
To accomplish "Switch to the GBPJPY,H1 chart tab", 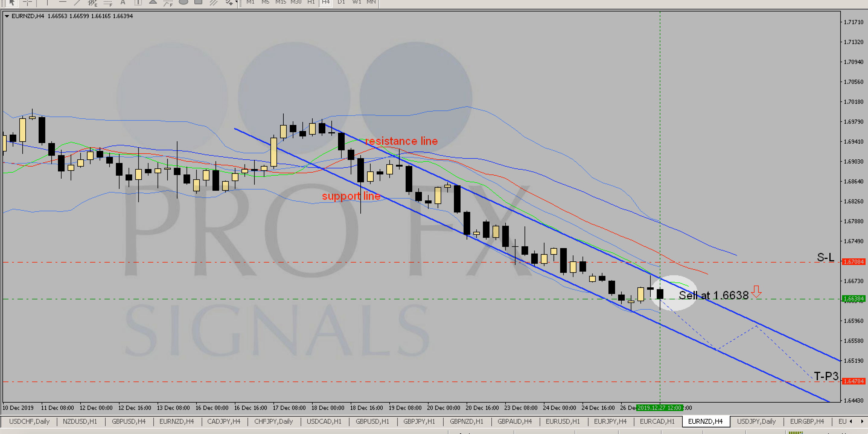I will point(419,422).
